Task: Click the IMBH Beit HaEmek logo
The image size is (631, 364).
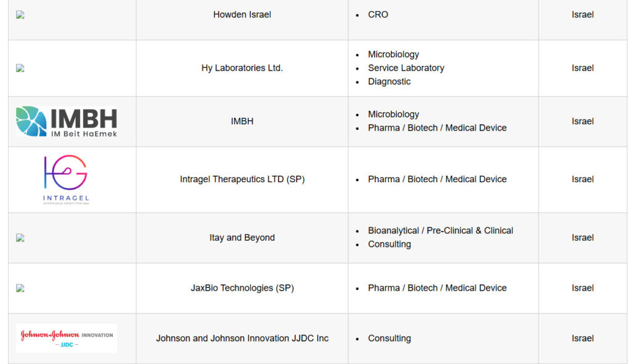Action: [67, 121]
